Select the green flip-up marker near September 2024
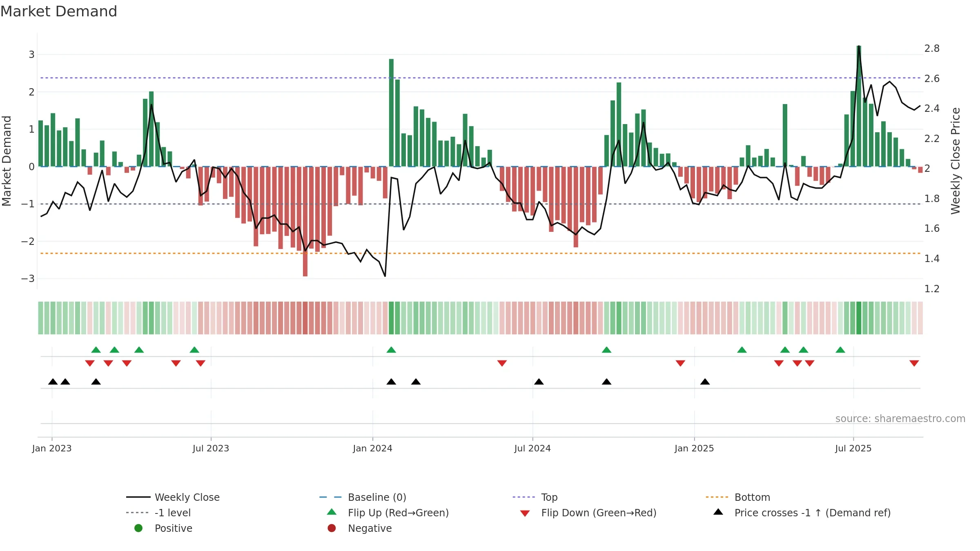The width and height of the screenshot is (980, 551). point(606,350)
